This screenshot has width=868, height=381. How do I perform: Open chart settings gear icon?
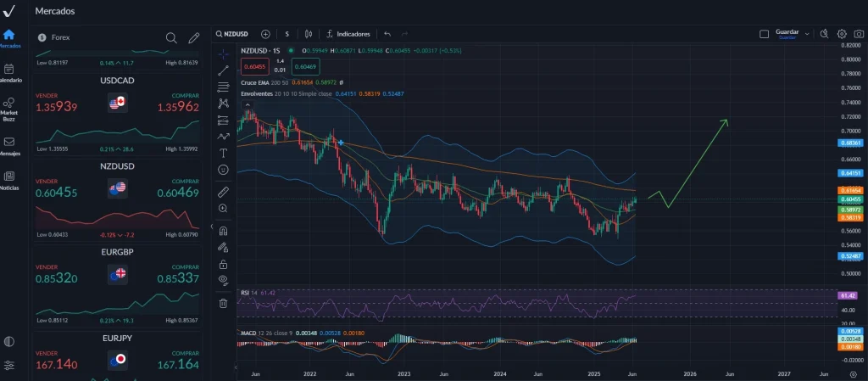click(x=842, y=34)
